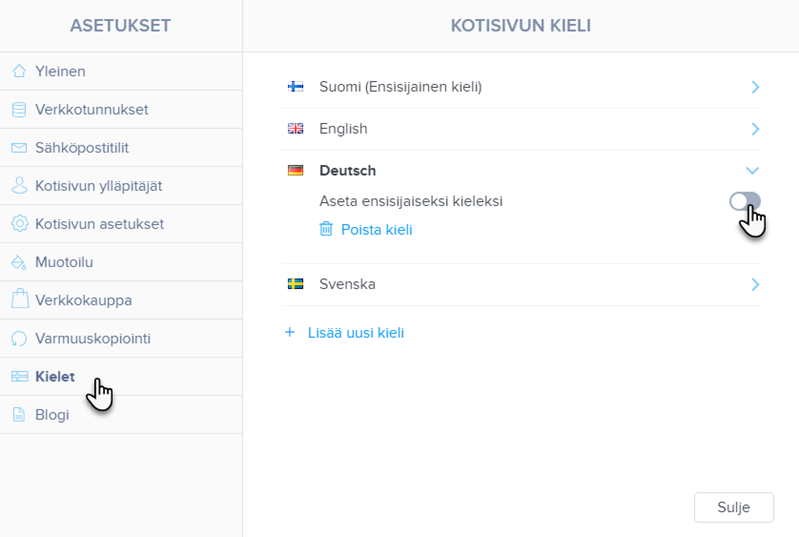
Task: Click the paint bucket icon beside Muotoilu
Action: coord(19,262)
